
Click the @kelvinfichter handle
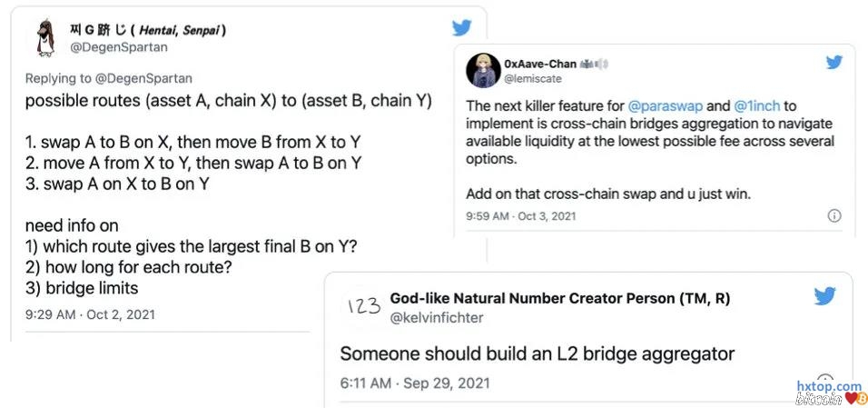(437, 317)
